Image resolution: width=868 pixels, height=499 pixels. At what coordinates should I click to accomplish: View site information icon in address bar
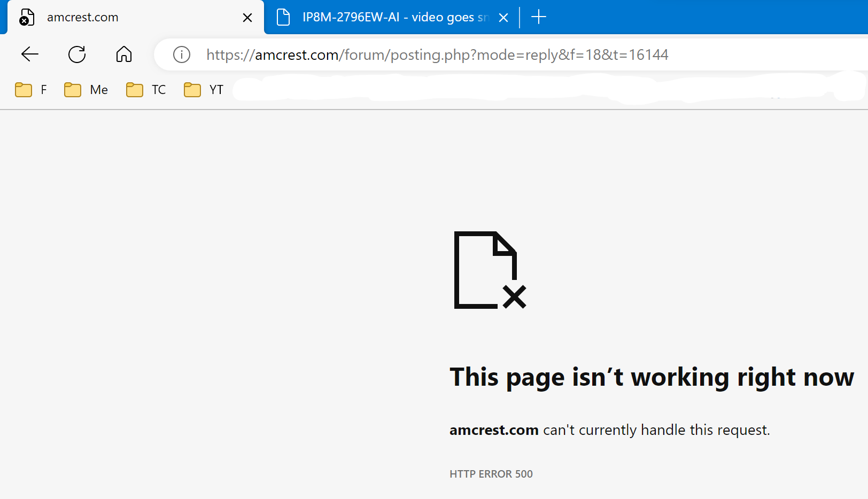tap(182, 54)
